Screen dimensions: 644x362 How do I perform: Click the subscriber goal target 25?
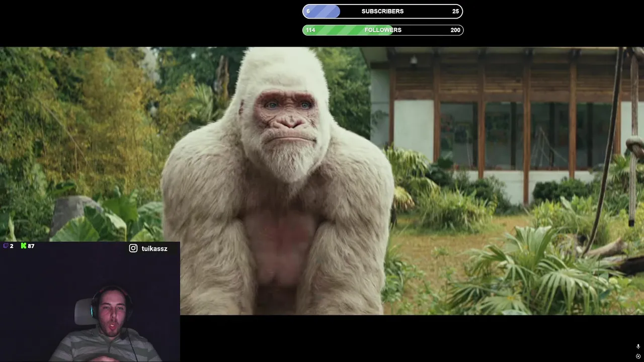(x=455, y=11)
